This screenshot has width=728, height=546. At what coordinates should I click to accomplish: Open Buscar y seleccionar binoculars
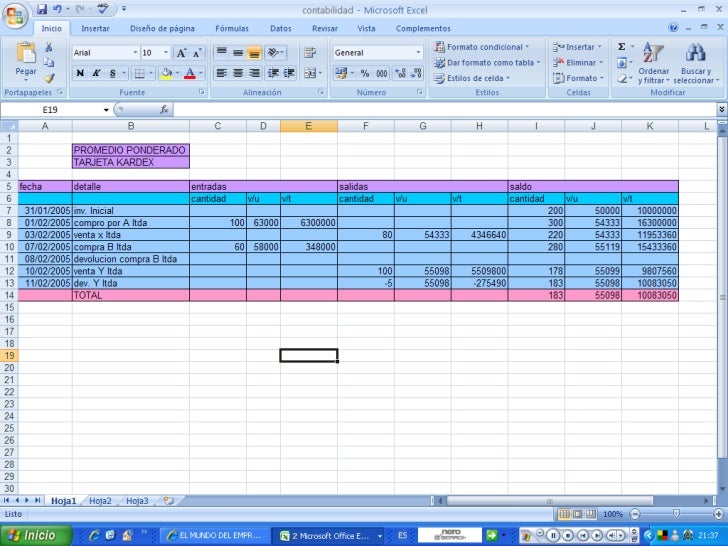pos(696,64)
